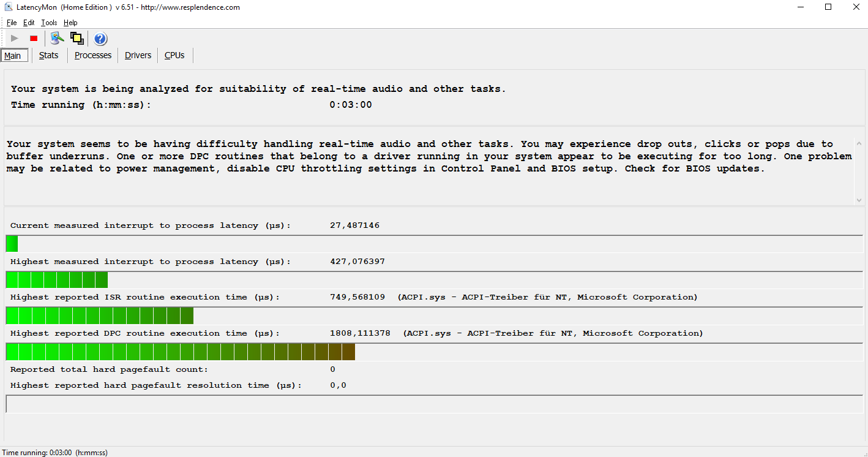Screen dimensions: 868x457
Task: Click 'Highest reported ISR routine execution time' label
Action: point(145,297)
